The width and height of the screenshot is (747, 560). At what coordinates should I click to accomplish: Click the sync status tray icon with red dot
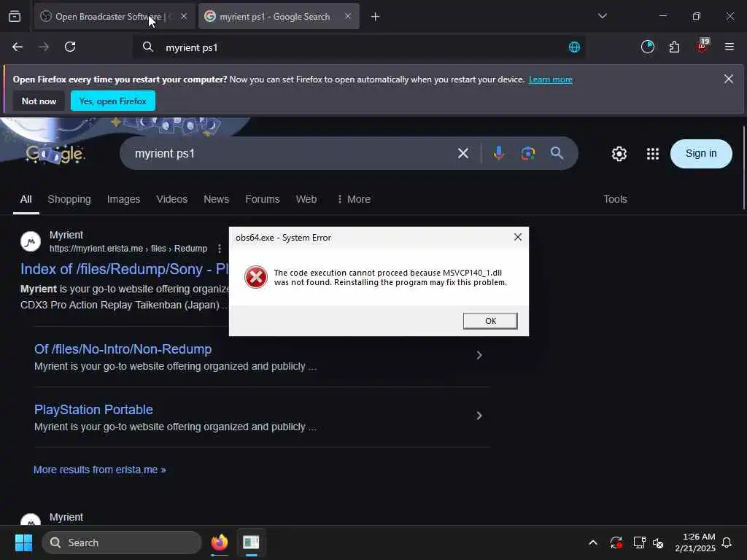click(x=616, y=542)
